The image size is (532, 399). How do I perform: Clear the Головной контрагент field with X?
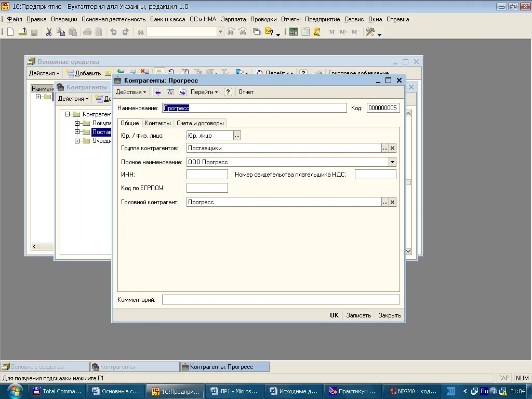(x=392, y=202)
